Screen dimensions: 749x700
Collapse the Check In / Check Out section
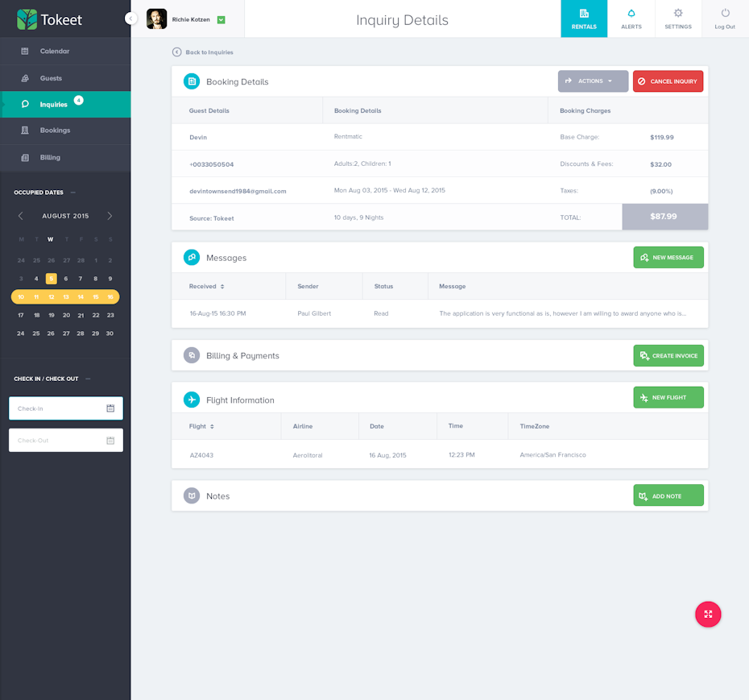[88, 379]
